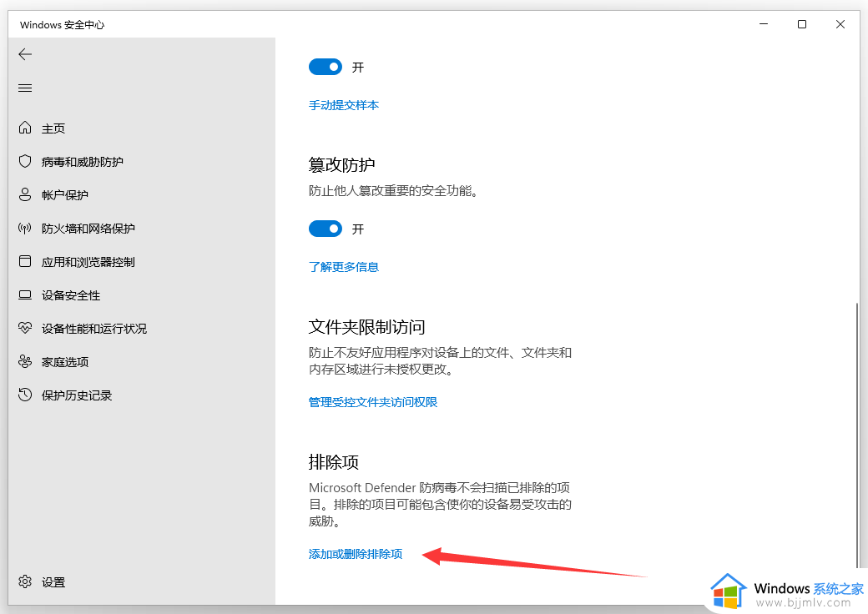Click the laptop icon for 设备安全性
The width and height of the screenshot is (868, 614).
(25, 294)
